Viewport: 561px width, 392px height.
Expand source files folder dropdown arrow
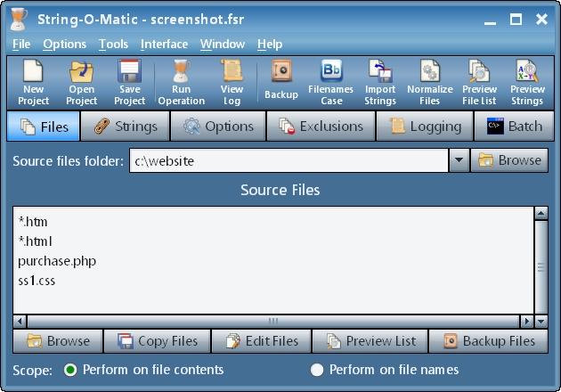(x=459, y=160)
